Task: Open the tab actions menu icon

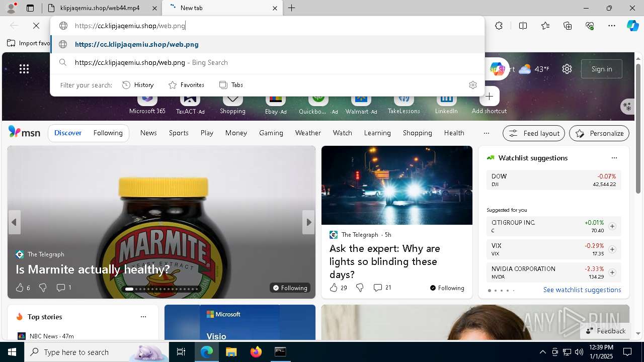Action: pos(30,8)
